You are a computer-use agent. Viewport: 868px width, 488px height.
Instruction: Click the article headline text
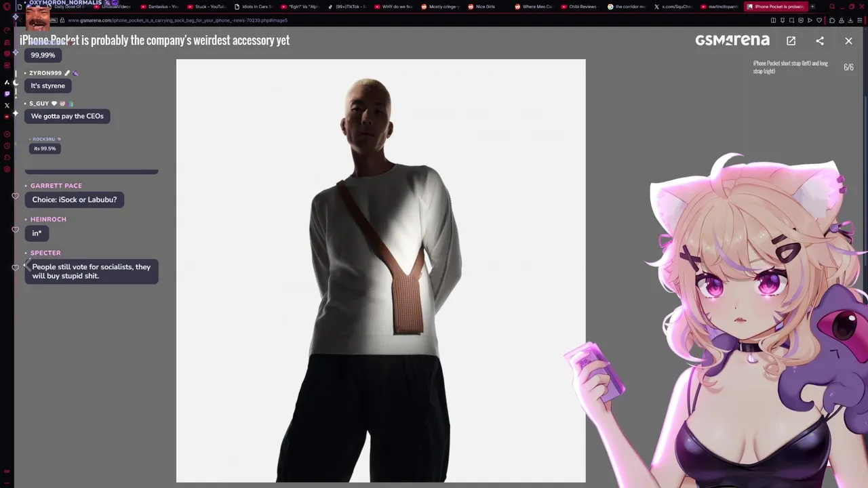tap(155, 40)
